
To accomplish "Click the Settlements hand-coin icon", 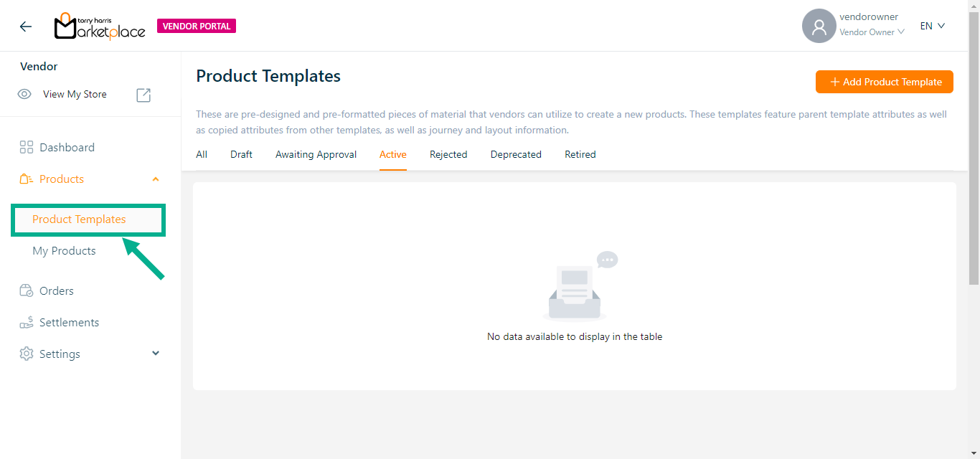I will [27, 323].
